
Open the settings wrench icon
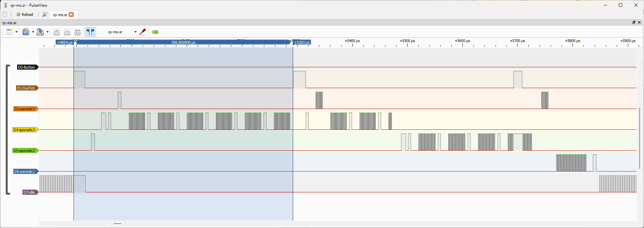tap(45, 14)
